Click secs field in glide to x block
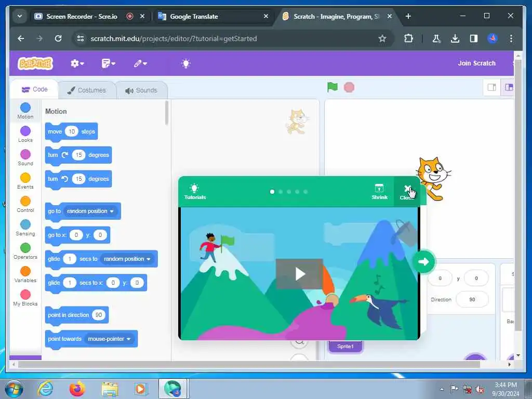532x399 pixels. 70,283
